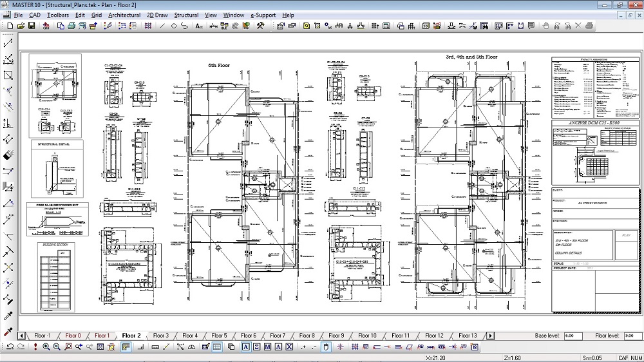Save the drawing with the floppy disk icon
Screen dimensions: 644x362
[x=31, y=26]
